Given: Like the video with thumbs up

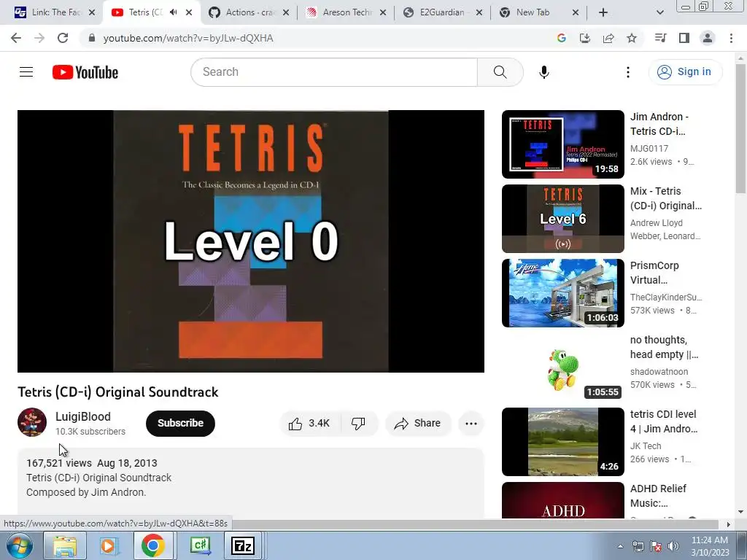Looking at the screenshot, I should 309,424.
